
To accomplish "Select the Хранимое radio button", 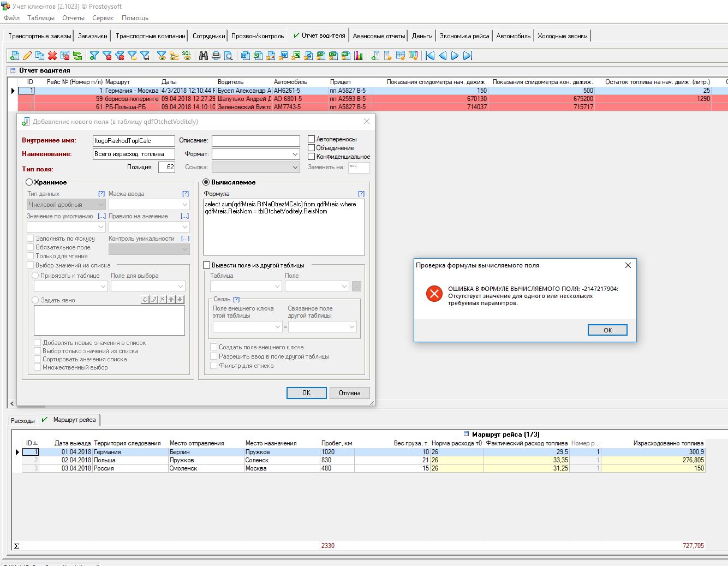I will [29, 182].
